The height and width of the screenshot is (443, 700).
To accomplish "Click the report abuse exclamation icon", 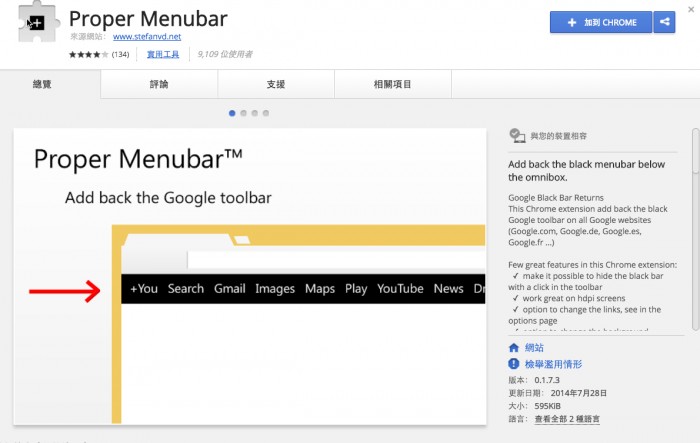I will click(514, 364).
